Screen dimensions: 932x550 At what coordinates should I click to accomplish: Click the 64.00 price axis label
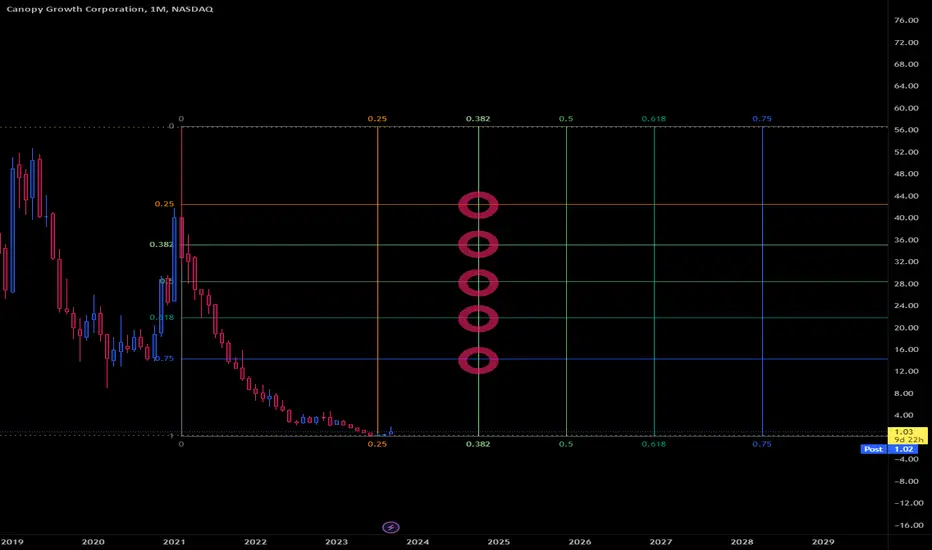(x=906, y=86)
